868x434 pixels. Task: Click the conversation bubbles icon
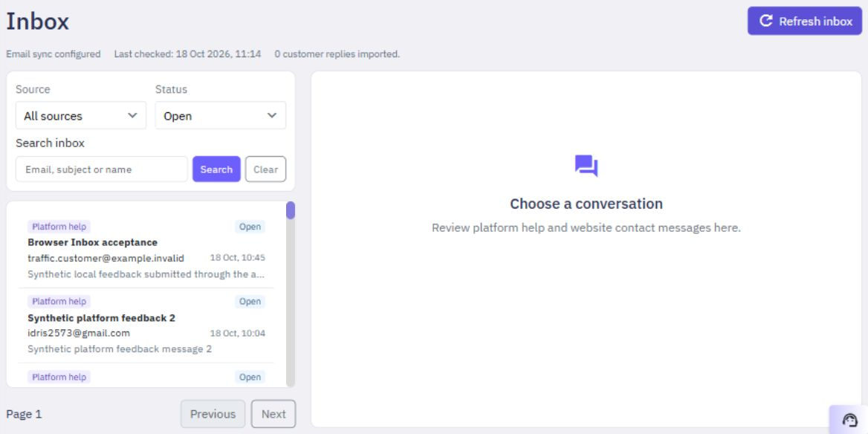(586, 166)
